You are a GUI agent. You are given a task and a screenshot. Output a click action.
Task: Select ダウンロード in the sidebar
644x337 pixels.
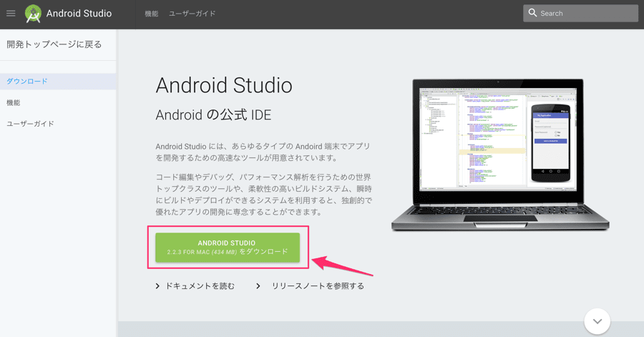click(58, 82)
